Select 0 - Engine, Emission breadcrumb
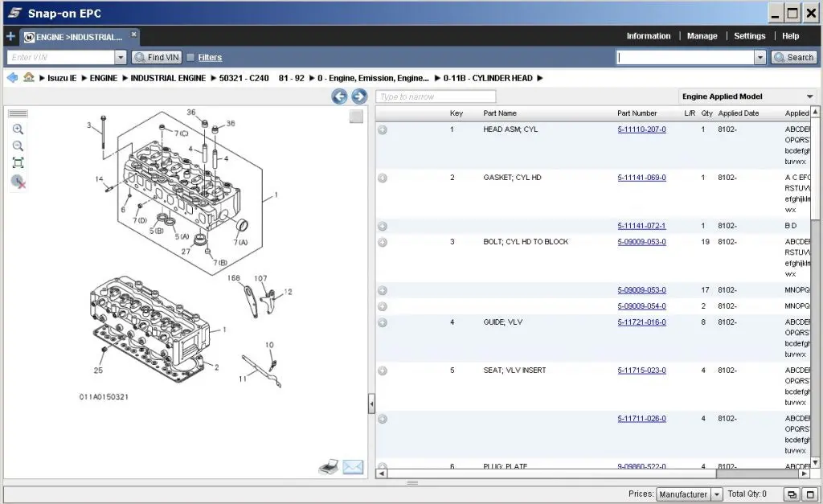Viewport: 823px width, 504px height. (x=373, y=78)
